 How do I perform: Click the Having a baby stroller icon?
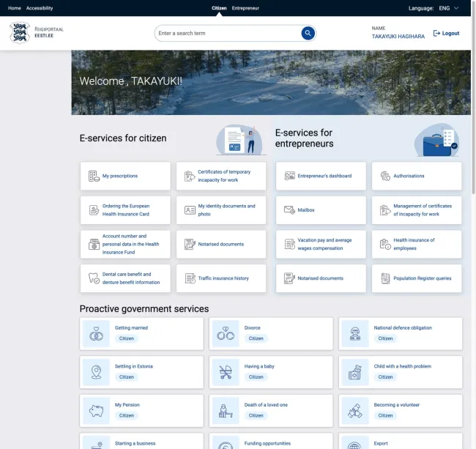(x=226, y=372)
